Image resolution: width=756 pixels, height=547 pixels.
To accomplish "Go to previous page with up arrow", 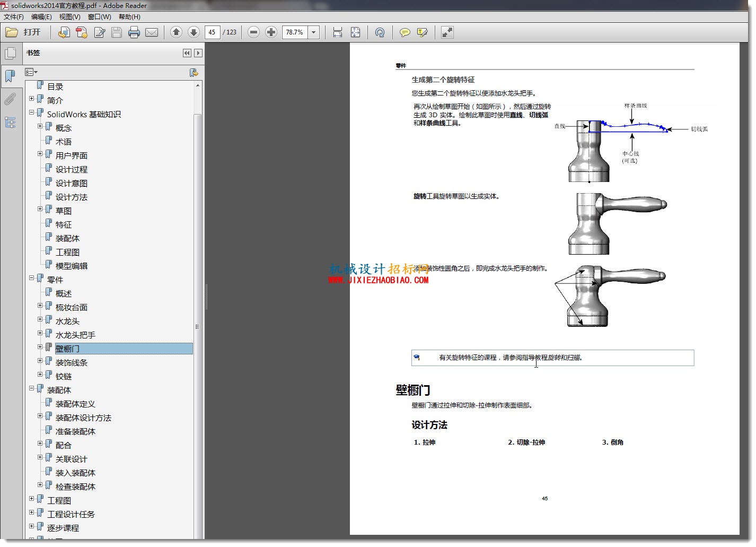I will pyautogui.click(x=177, y=32).
